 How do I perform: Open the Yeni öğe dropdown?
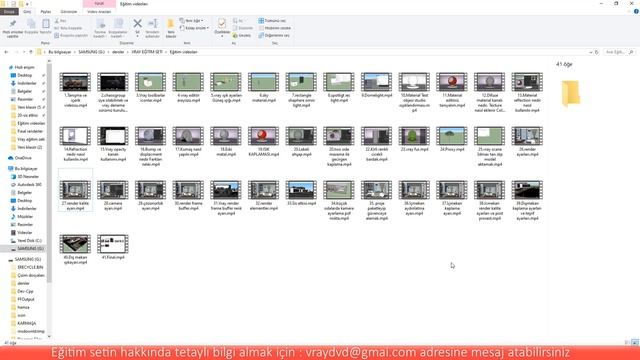(191, 20)
